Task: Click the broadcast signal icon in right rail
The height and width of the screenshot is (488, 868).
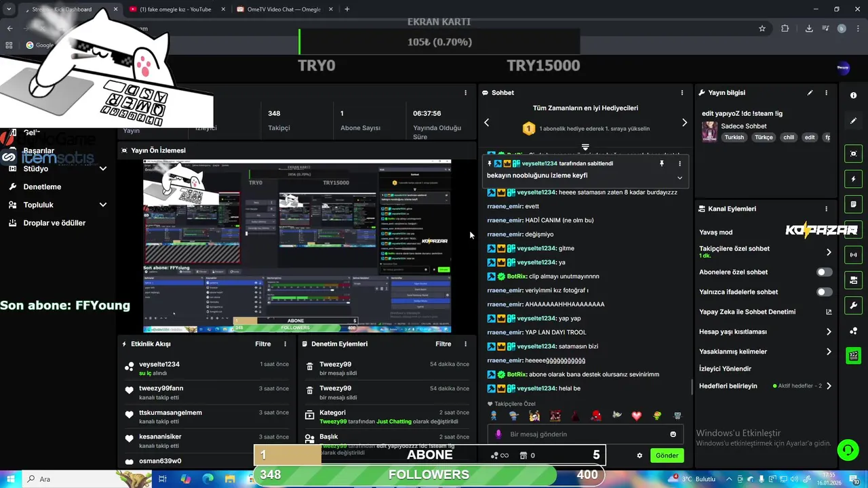Action: (x=853, y=255)
